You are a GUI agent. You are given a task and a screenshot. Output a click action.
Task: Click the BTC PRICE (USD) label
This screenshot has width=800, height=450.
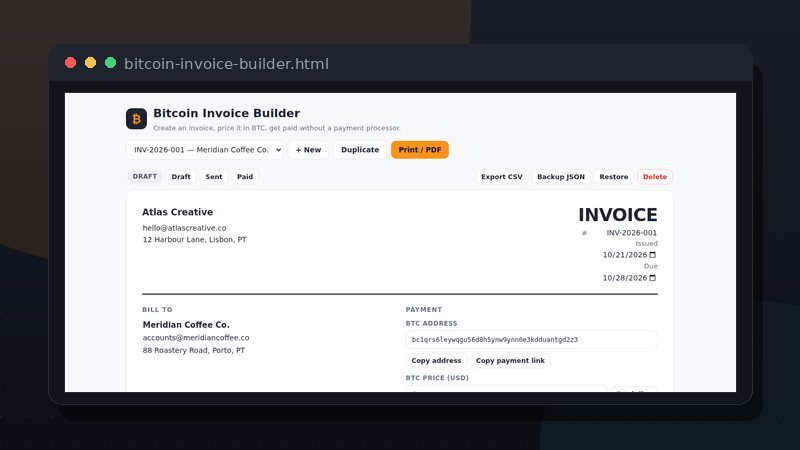437,378
